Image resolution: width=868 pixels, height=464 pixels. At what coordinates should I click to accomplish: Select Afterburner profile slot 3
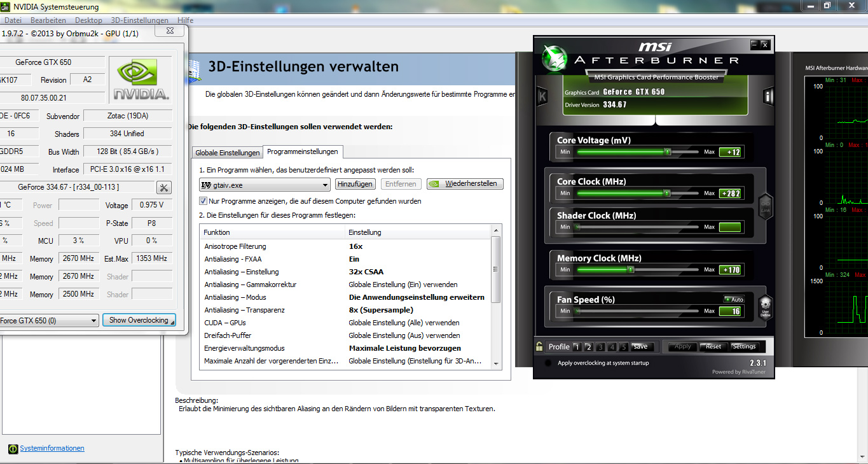point(600,347)
